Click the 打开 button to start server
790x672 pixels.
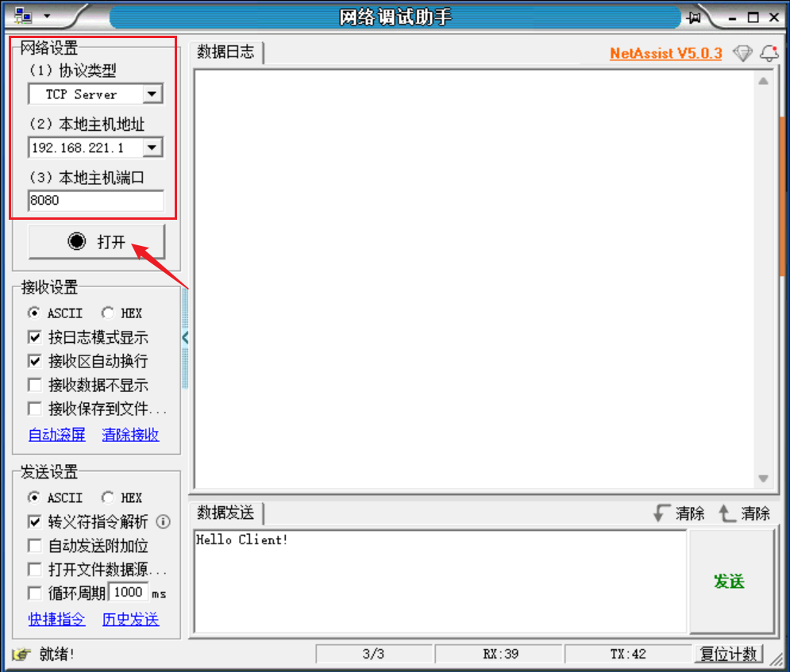point(97,242)
